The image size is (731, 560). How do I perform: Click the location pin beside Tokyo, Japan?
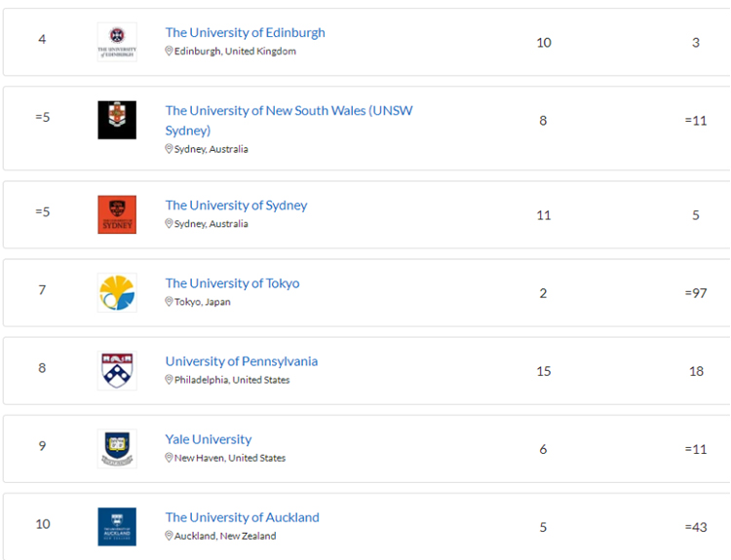coord(169,302)
